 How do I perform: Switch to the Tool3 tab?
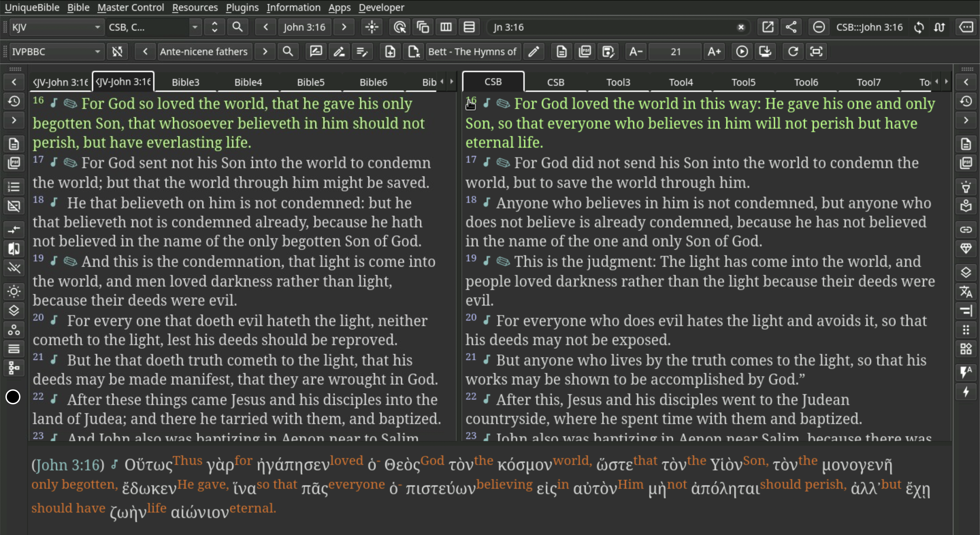[x=618, y=82]
